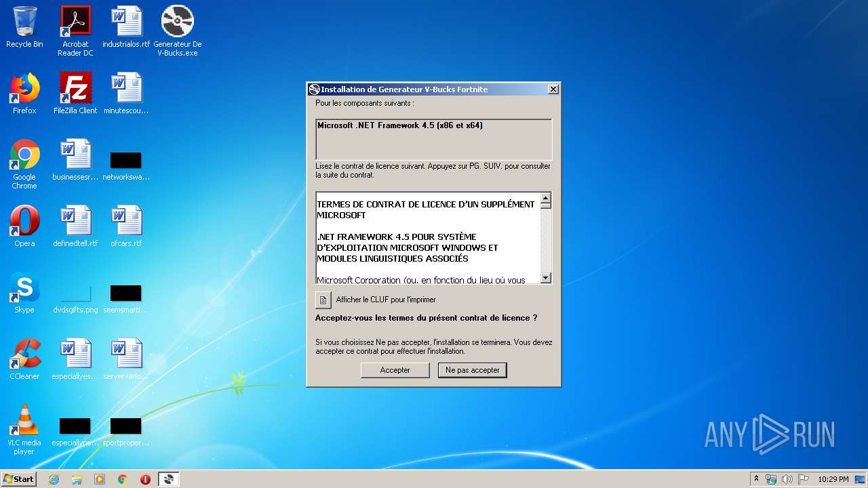Show hidden system tray icons
The width and height of the screenshot is (868, 488).
coord(756,479)
